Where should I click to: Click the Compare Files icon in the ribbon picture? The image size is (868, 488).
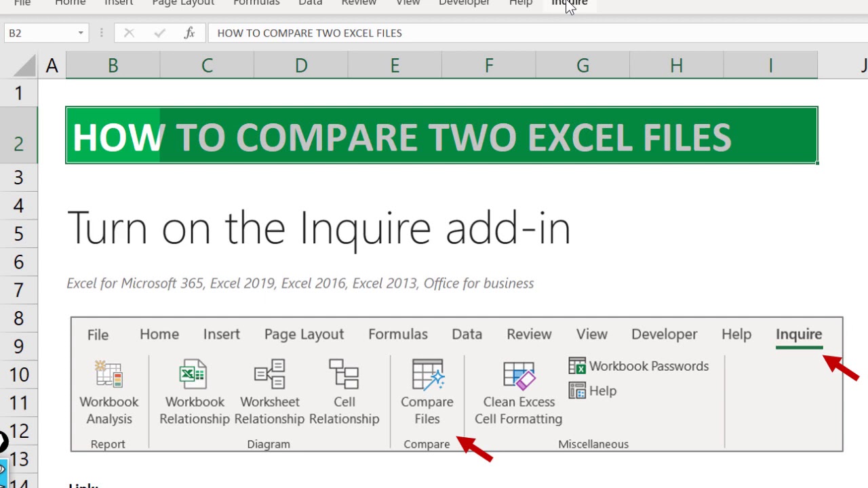click(x=427, y=375)
